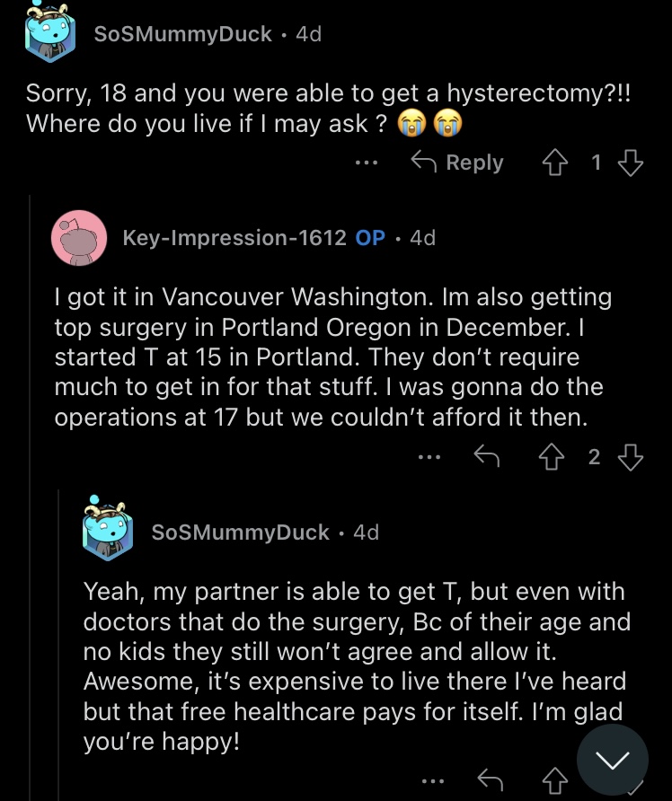Screen dimensions: 672x801
Task: Open three-dot menu on Key-Impression-1612's comment
Action: coord(429,457)
